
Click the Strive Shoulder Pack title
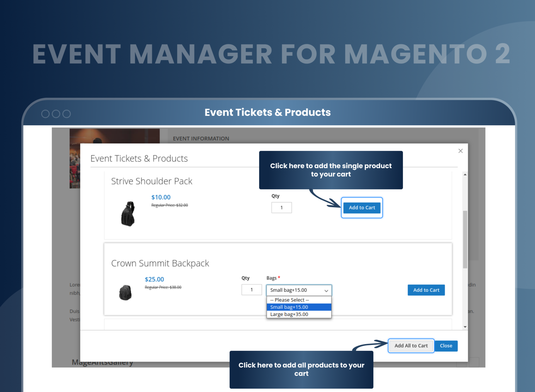(152, 181)
